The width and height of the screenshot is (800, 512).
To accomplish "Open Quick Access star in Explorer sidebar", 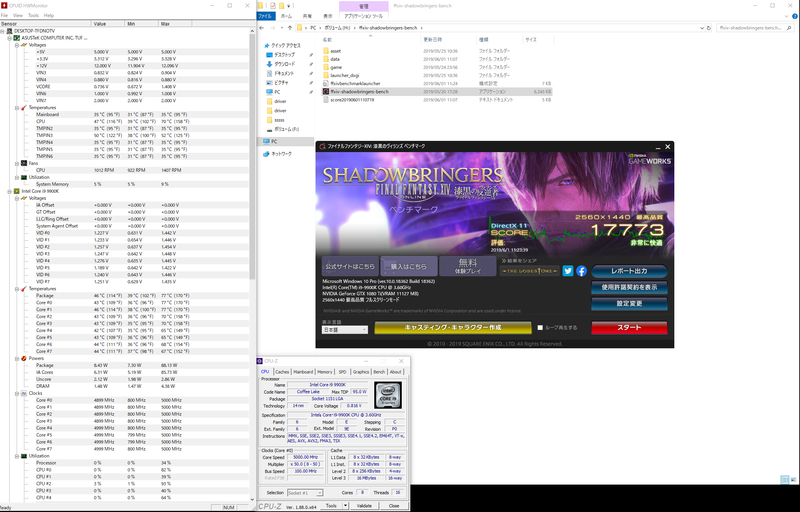I will pyautogui.click(x=269, y=45).
